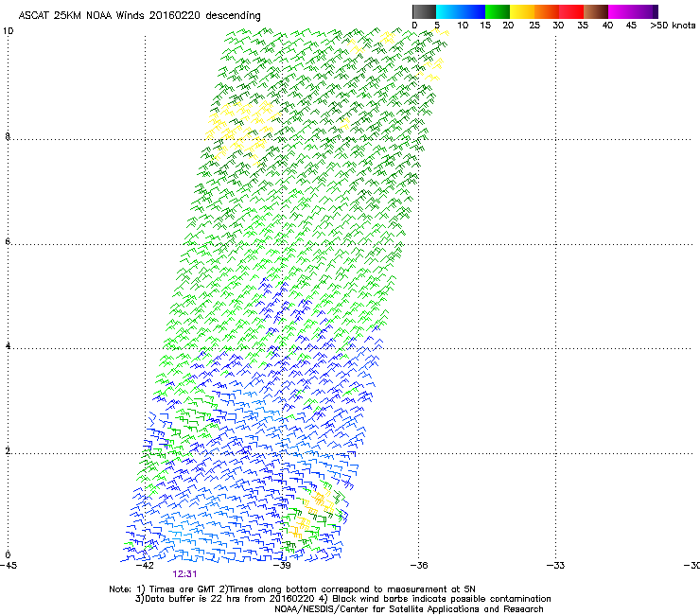The width and height of the screenshot is (700, 615).
Task: Click the 'Data buffer is 22 hrs' note line
Action: point(343,599)
